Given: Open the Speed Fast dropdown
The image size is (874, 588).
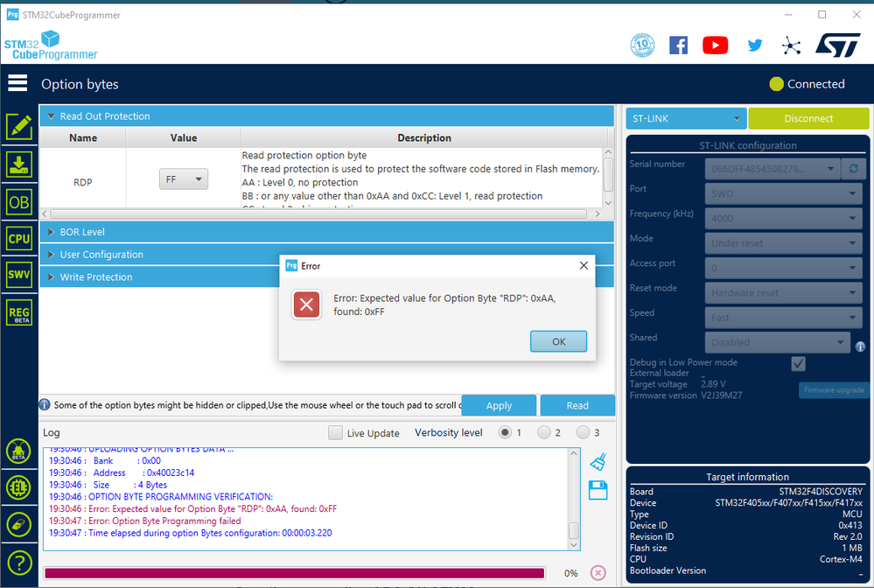Looking at the screenshot, I should [783, 318].
